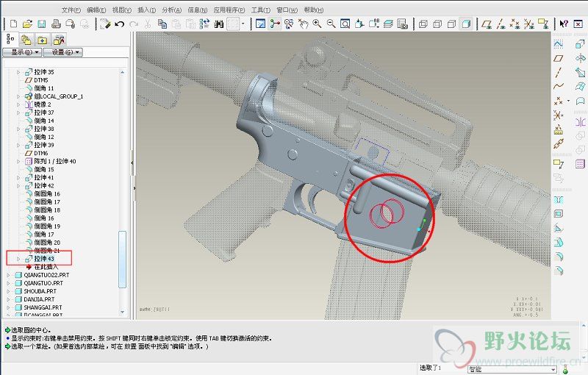Viewport: 588px width, 375px height.
Task: Toggle datum axes display
Action: tap(501, 24)
